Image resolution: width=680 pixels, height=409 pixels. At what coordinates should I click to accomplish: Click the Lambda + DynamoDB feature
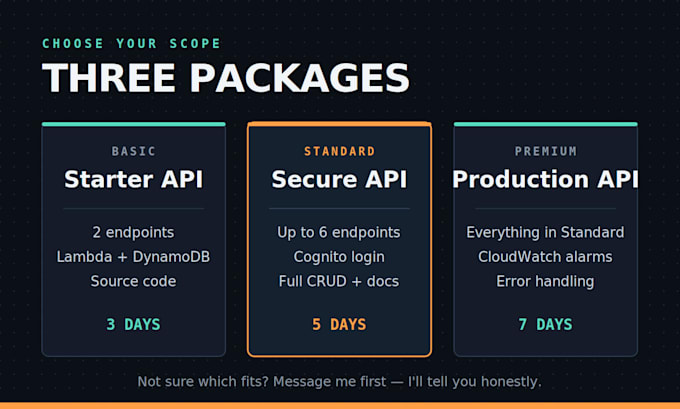[133, 257]
